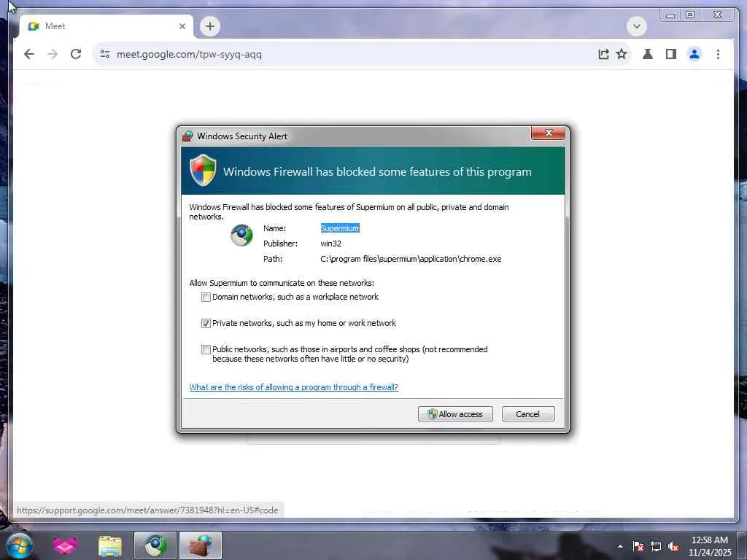Show hidden system tray icons
747x560 pixels.
(620, 546)
